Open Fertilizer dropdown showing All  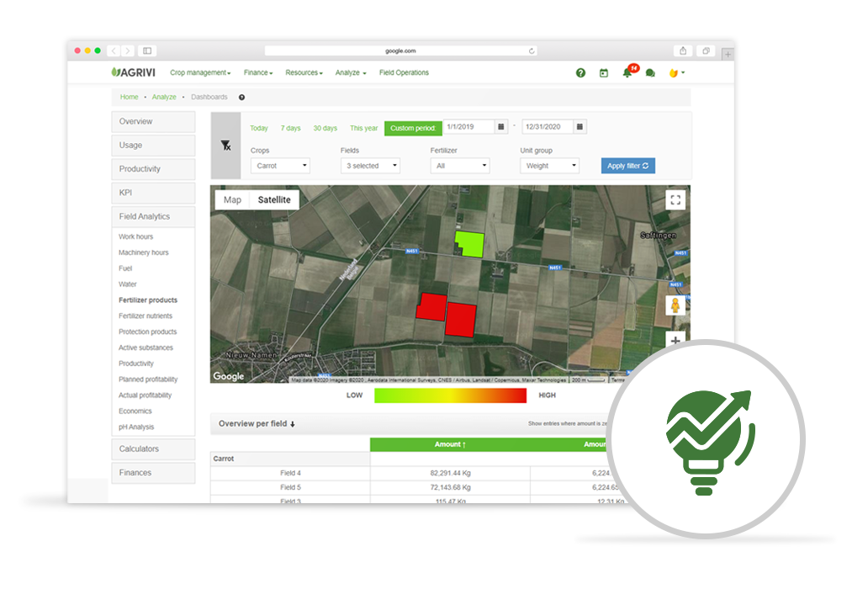pos(460,166)
